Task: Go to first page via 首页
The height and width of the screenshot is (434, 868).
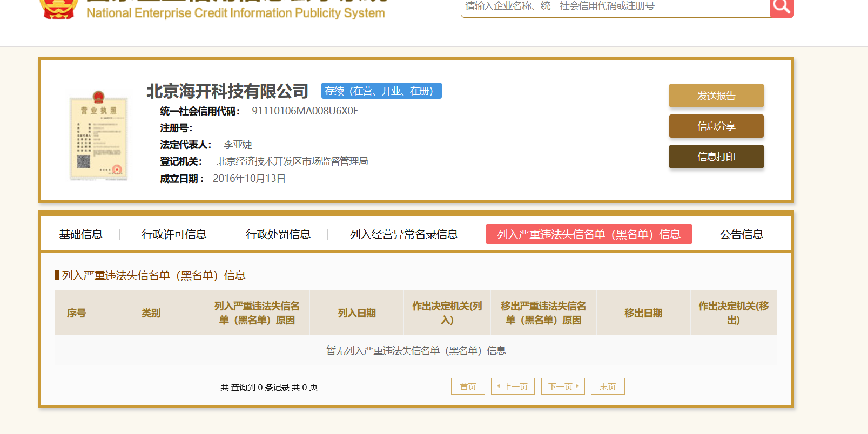Action: pos(468,386)
